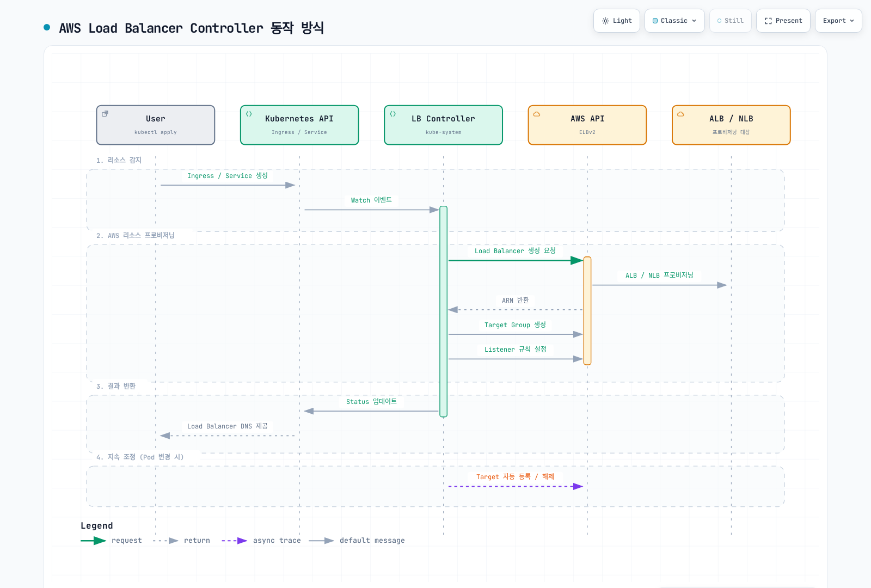
Task: Click the purple async trace arrow in legend
Action: (x=235, y=541)
